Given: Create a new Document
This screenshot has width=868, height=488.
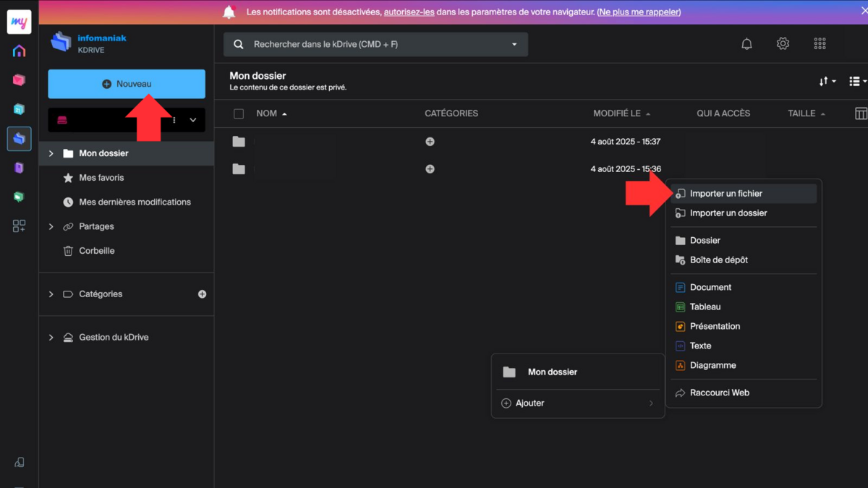Looking at the screenshot, I should pyautogui.click(x=744, y=288).
